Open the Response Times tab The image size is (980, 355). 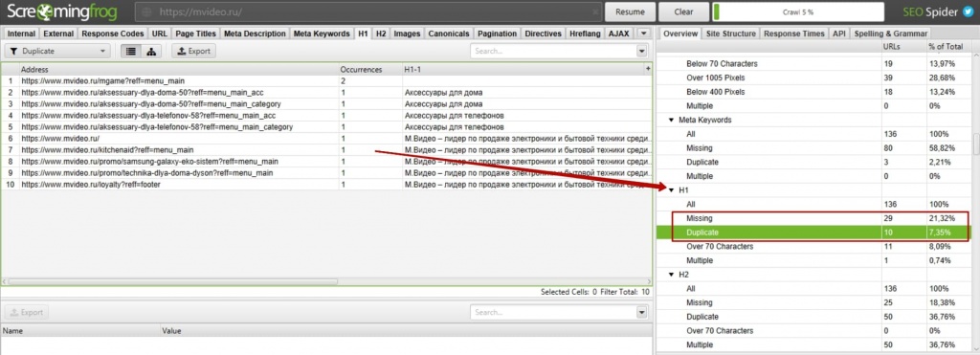pyautogui.click(x=794, y=33)
